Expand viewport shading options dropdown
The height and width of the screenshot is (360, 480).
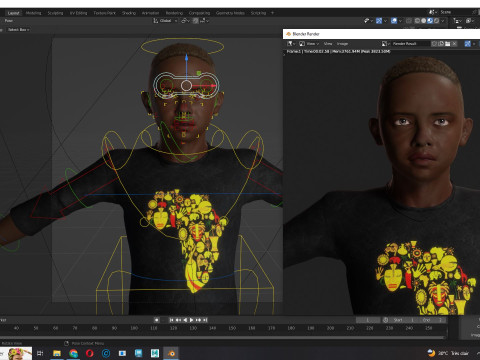point(443,21)
